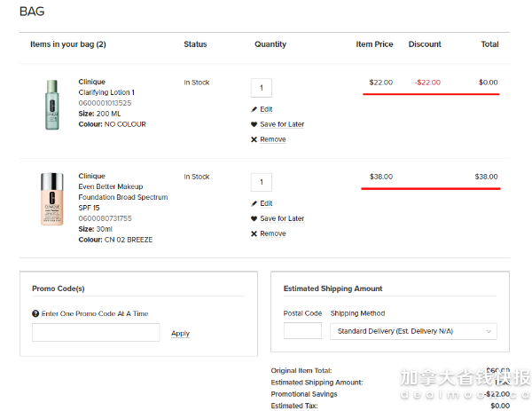Click the BAG page heading

click(32, 12)
